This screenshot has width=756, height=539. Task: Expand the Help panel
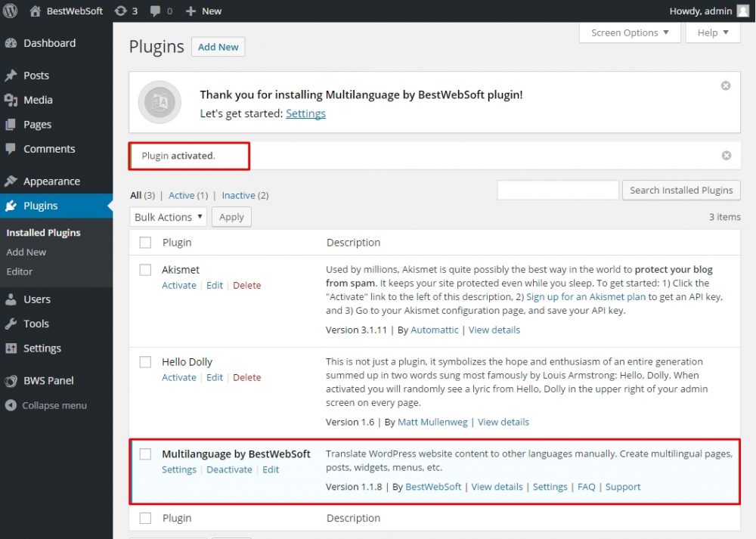coord(713,33)
